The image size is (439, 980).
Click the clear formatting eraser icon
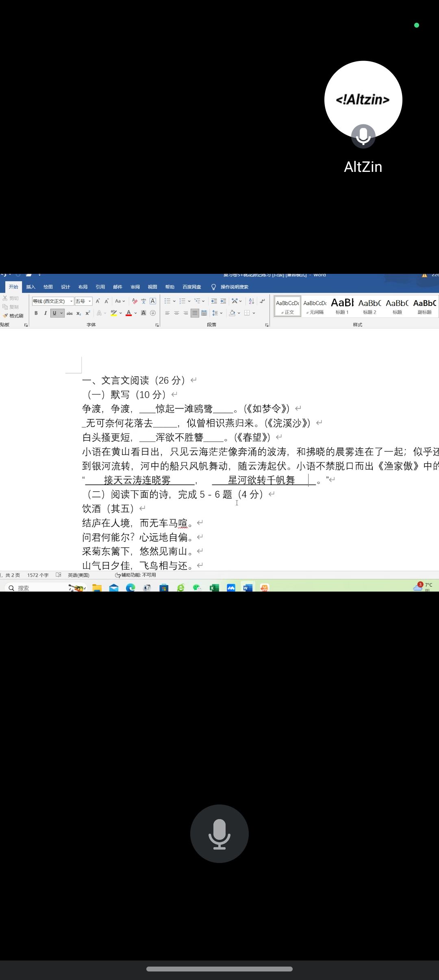135,301
